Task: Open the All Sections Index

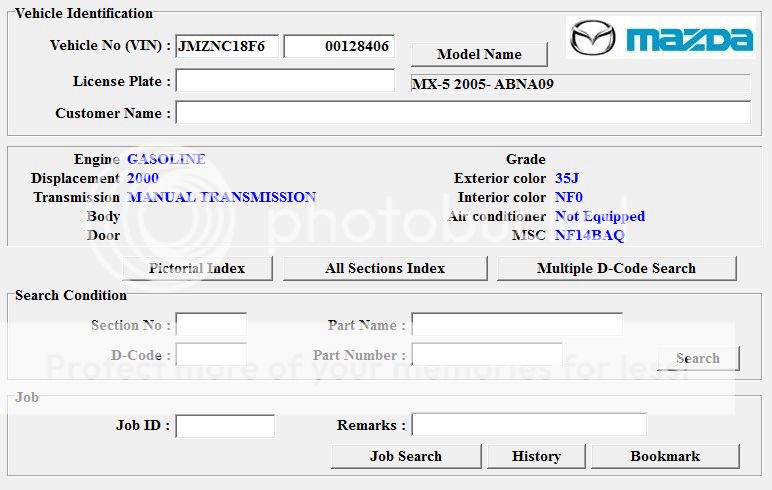Action: (x=385, y=268)
